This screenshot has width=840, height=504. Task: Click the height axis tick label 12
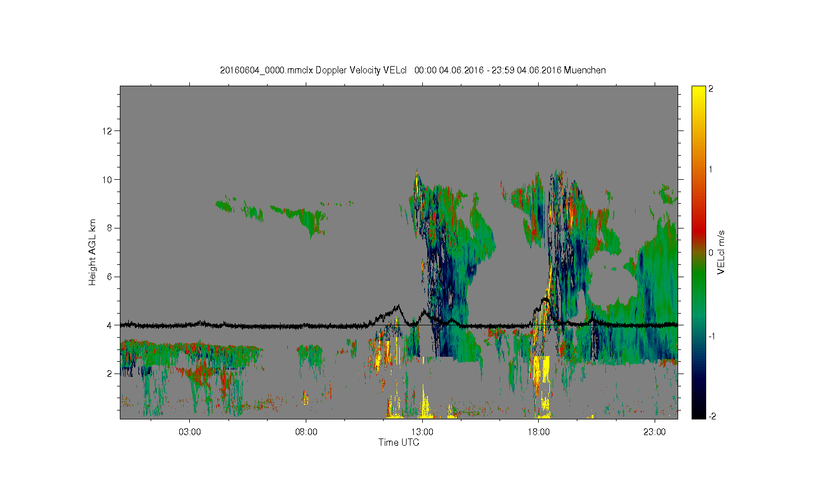click(x=108, y=131)
